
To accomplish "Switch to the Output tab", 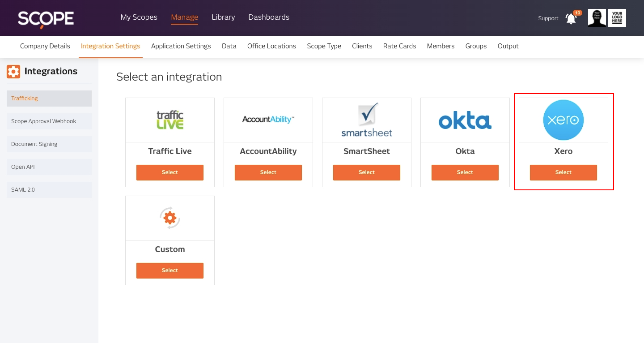I will click(508, 46).
